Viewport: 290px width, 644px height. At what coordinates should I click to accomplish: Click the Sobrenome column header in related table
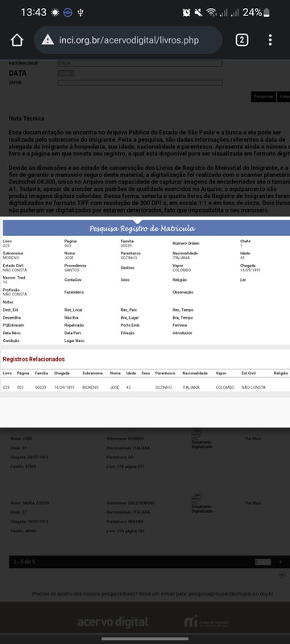92,374
